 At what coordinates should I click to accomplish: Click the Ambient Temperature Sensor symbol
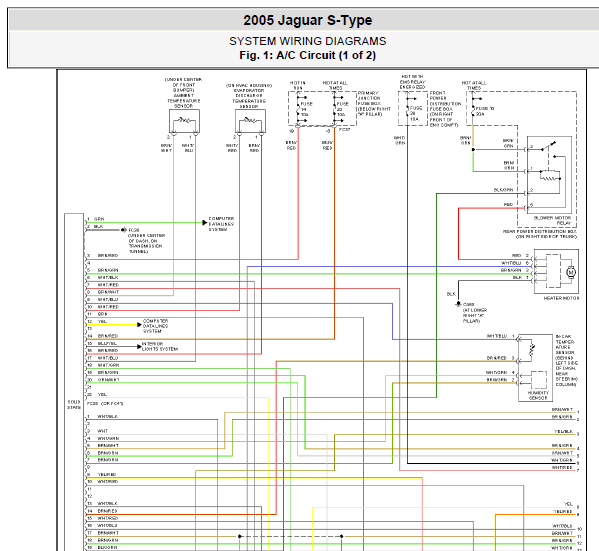click(184, 121)
